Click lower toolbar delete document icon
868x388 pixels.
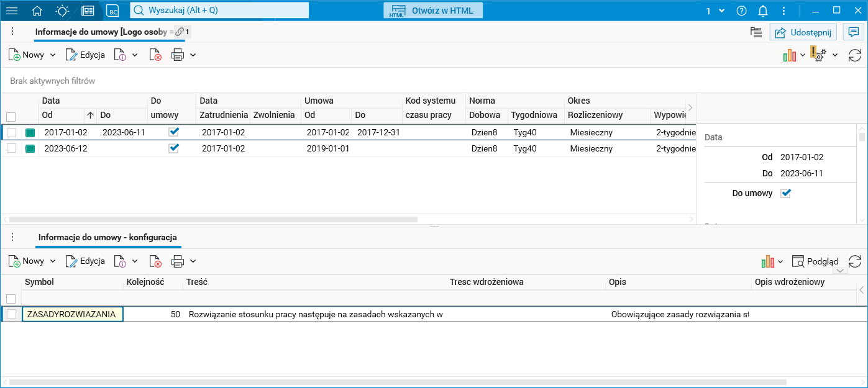point(155,261)
